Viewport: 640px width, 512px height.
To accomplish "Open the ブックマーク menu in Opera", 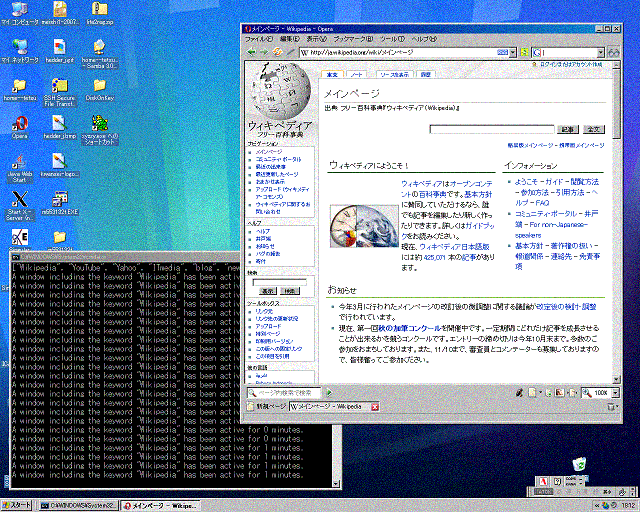I will click(x=352, y=39).
